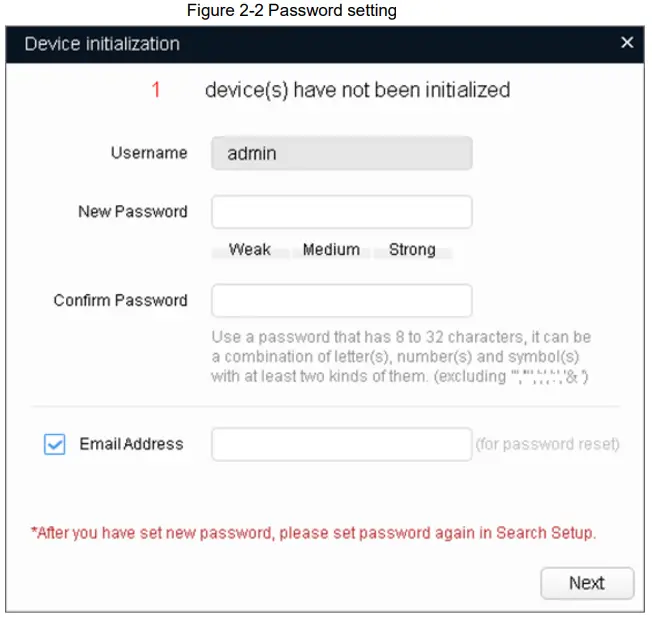
Task: Click the Username label
Action: tap(148, 153)
